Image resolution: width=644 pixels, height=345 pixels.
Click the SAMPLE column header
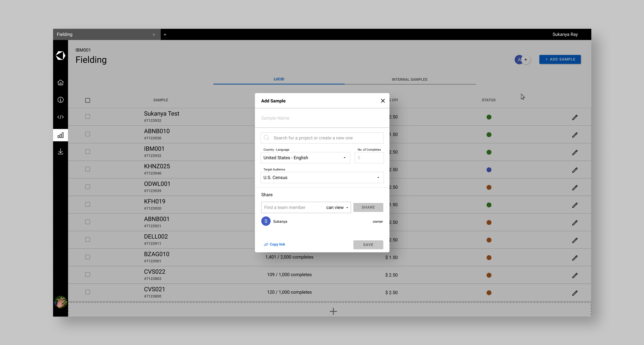[x=161, y=100]
